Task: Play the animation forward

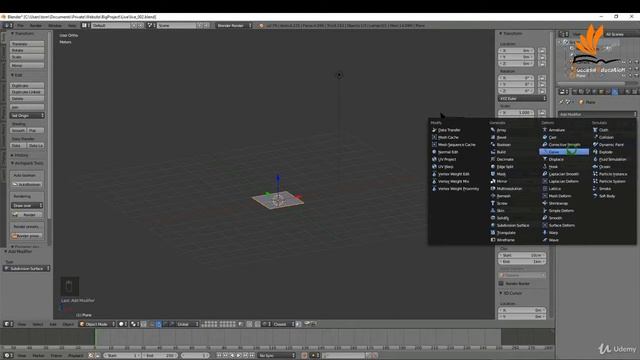Action: (x=239, y=356)
